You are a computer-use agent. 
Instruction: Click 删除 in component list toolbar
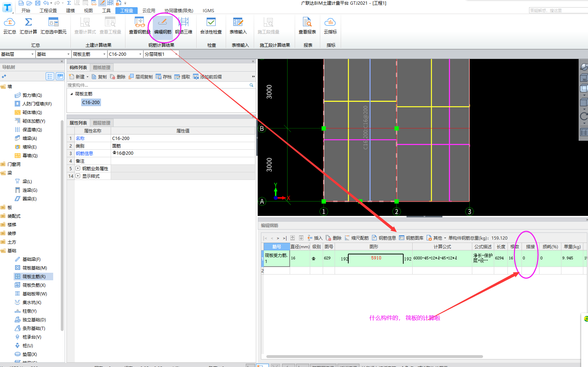[118, 77]
